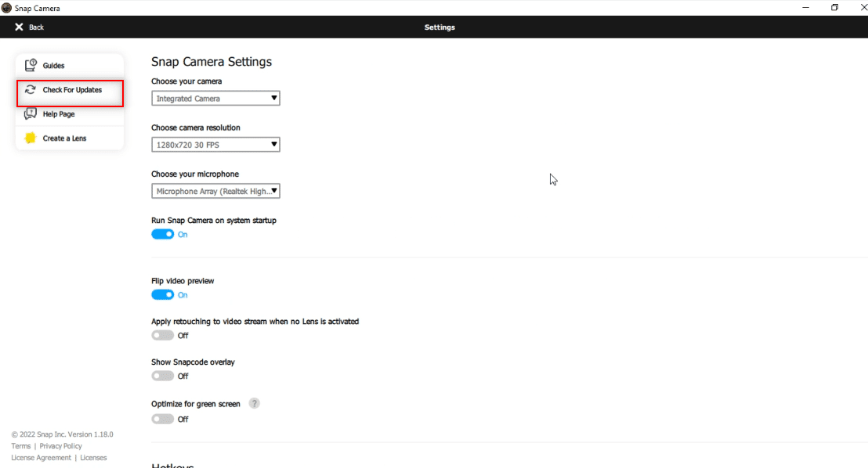Open the Microphone Array dropdown
The height and width of the screenshot is (468, 868).
point(215,191)
